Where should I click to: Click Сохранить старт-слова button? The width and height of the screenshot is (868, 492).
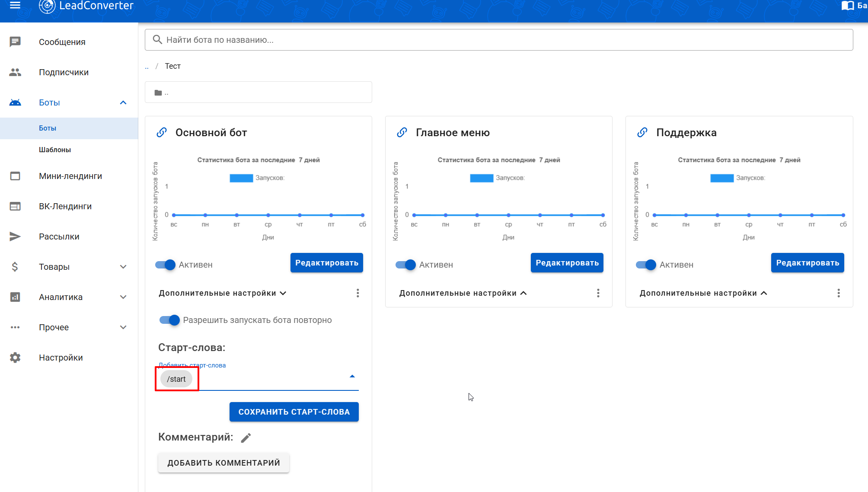(x=294, y=412)
